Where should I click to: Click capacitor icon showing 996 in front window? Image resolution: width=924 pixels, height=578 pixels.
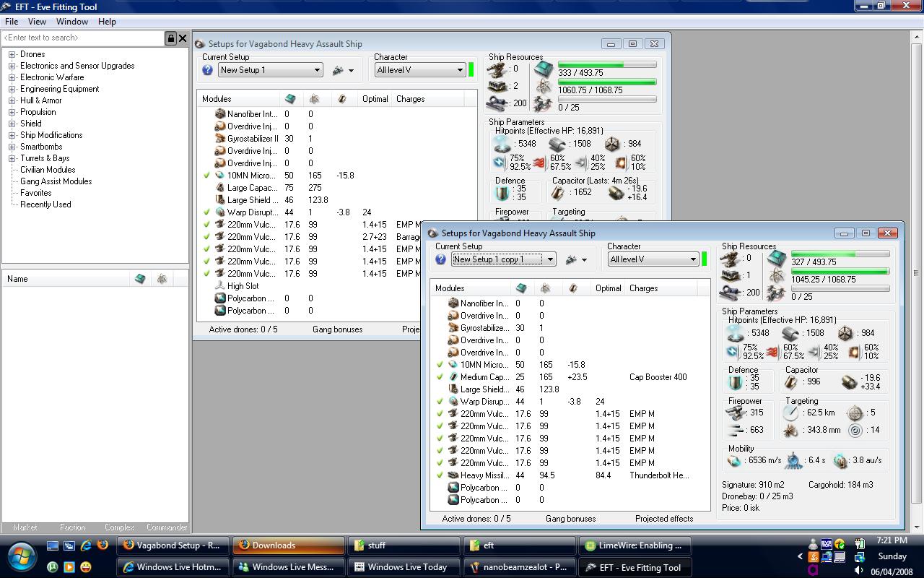click(790, 381)
